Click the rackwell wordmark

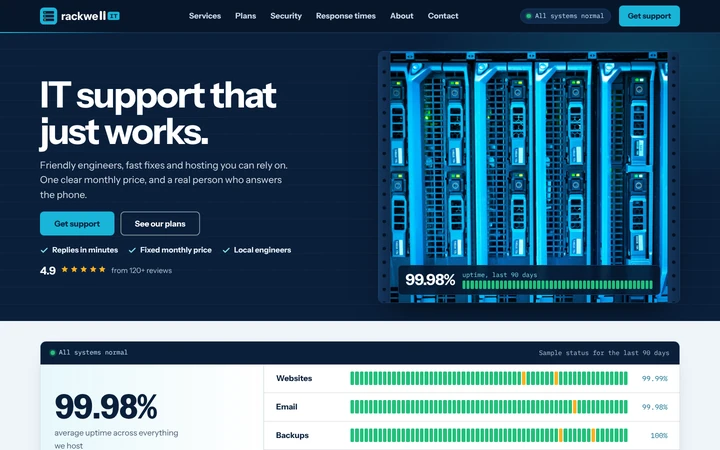tap(83, 17)
